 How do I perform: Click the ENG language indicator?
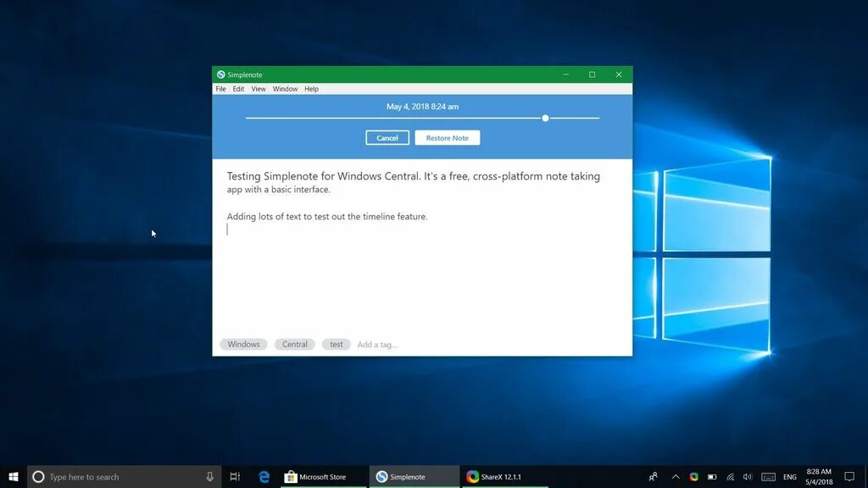[x=790, y=477]
